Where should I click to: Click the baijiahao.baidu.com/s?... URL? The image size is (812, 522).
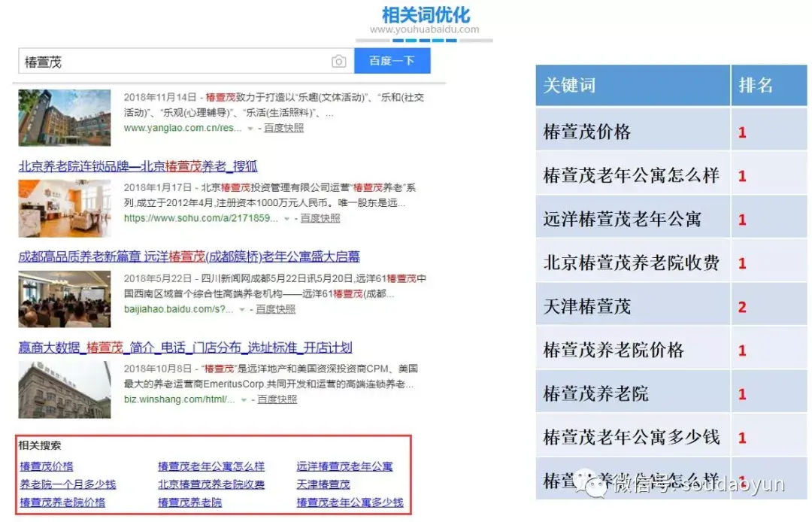click(179, 309)
